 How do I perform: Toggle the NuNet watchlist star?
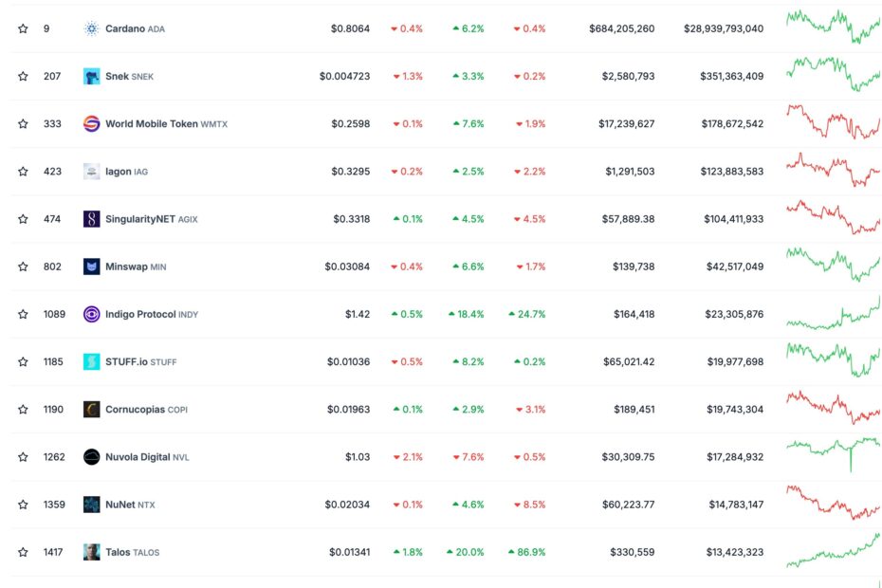[x=23, y=505]
